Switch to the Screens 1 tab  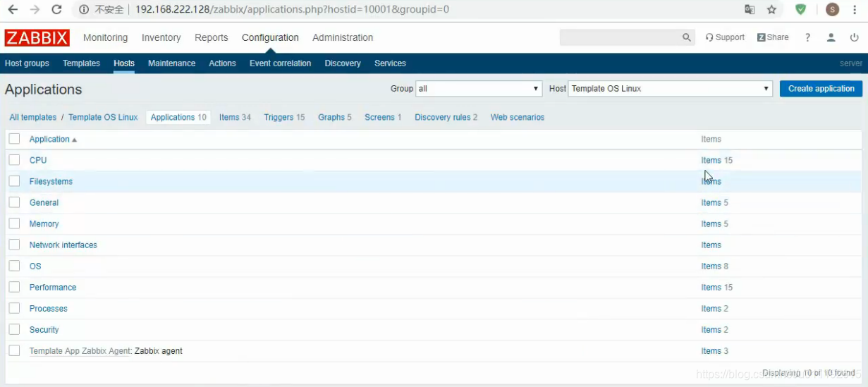[x=383, y=117]
